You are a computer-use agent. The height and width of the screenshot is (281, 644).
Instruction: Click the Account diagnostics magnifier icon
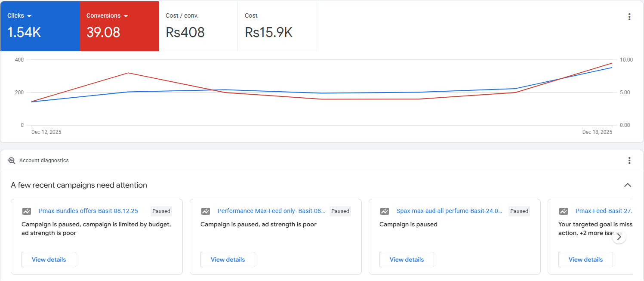(x=12, y=161)
